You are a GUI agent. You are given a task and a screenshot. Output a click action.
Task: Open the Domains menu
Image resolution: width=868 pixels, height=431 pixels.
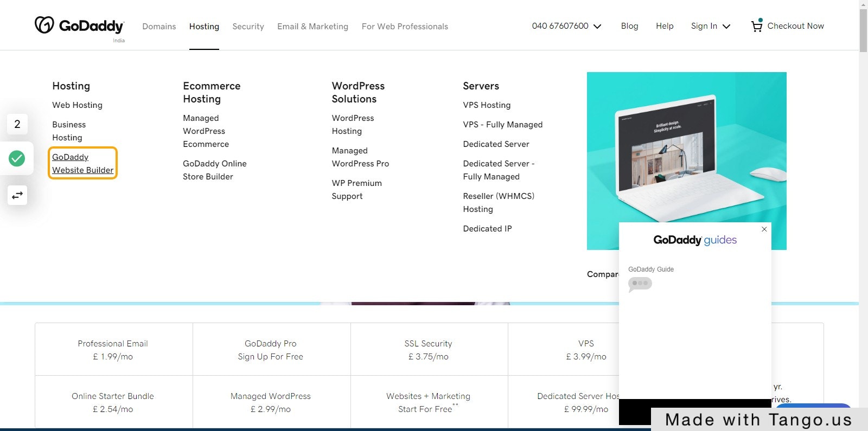point(159,27)
